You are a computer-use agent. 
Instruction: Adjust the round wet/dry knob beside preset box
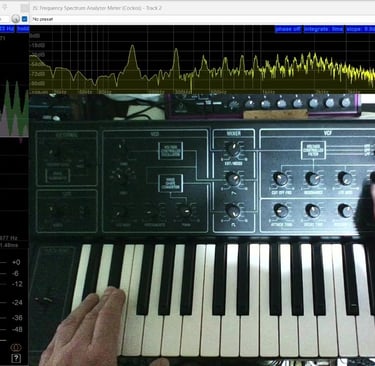pos(15,19)
